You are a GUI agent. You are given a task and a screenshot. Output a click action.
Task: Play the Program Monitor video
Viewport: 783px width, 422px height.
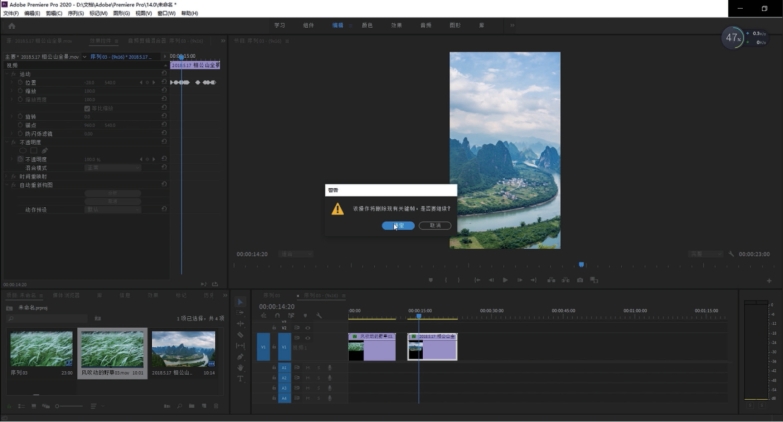[505, 280]
